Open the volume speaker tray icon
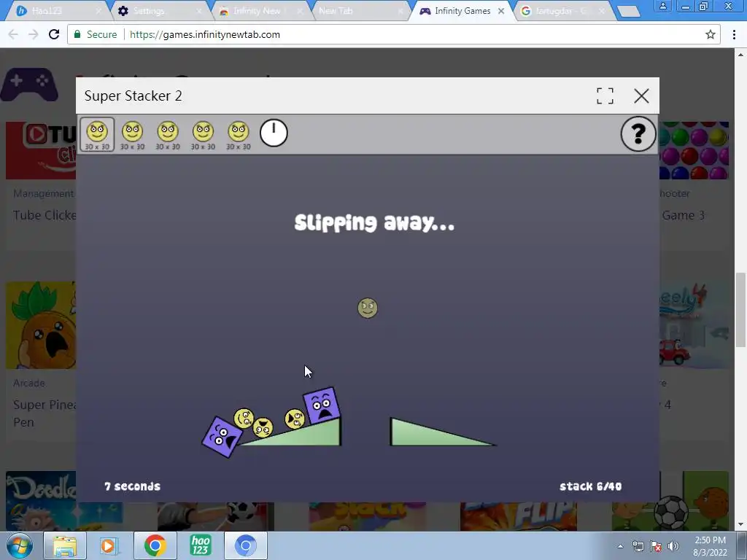The width and height of the screenshot is (747, 560). (673, 546)
